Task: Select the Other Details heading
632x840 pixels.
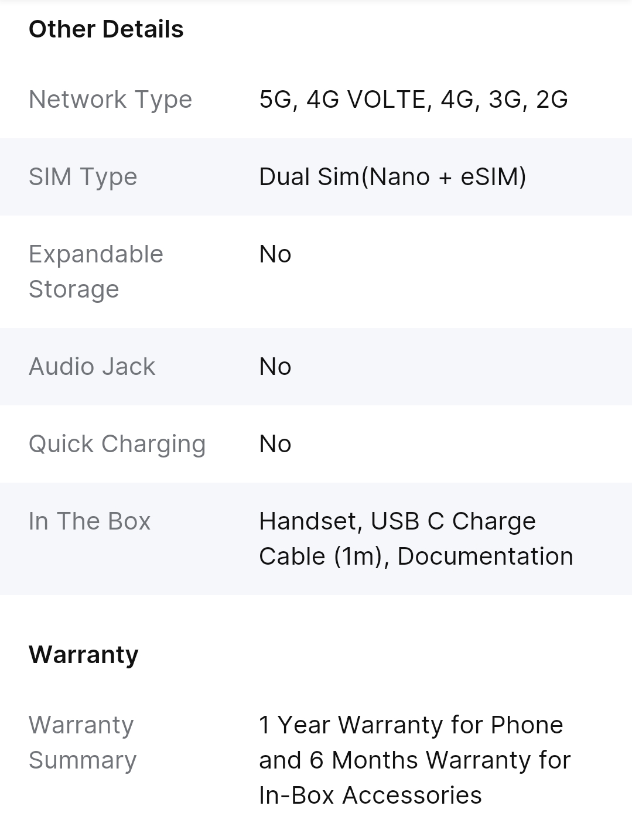Action: (x=106, y=29)
